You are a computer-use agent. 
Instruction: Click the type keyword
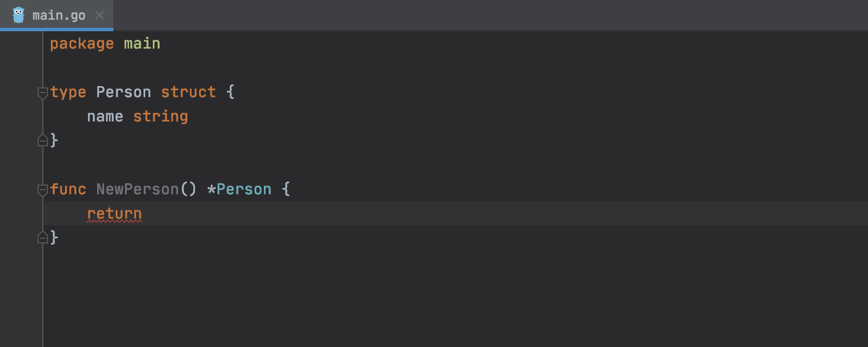tap(68, 92)
